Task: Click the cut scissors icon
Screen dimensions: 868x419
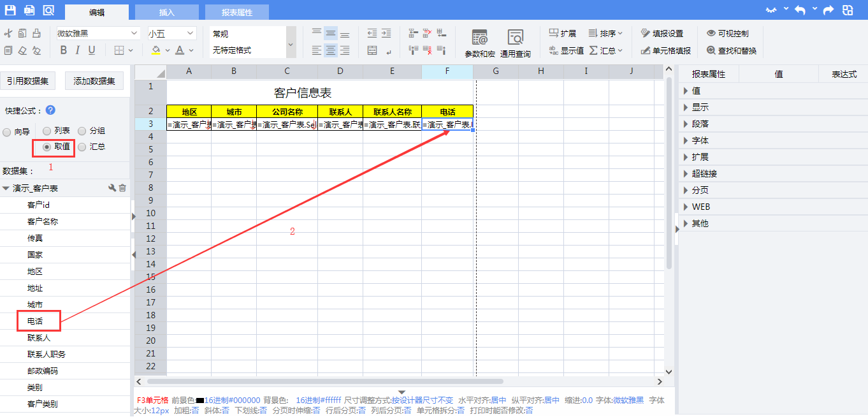Action: point(8,34)
